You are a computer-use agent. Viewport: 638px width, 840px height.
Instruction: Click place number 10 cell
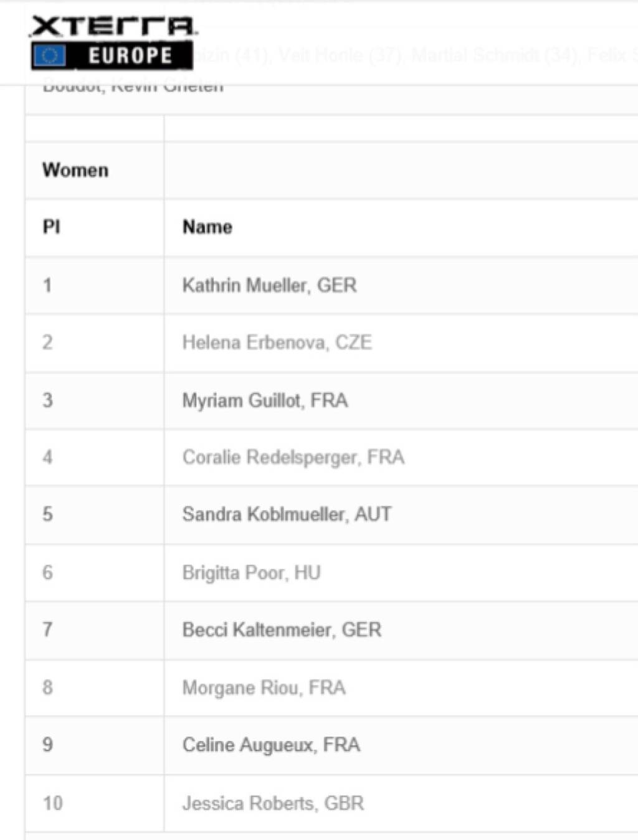pos(53,803)
